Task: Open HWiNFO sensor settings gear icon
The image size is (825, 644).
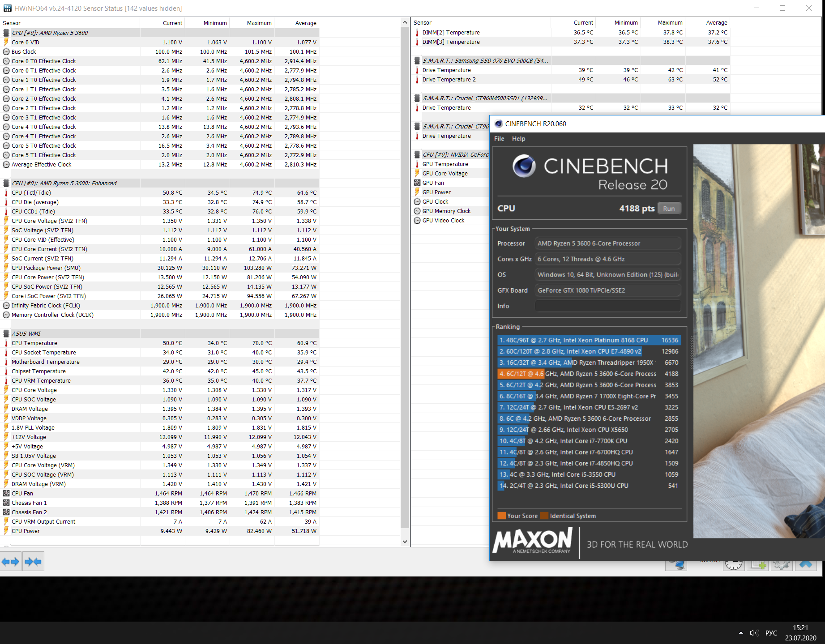Action: (782, 565)
